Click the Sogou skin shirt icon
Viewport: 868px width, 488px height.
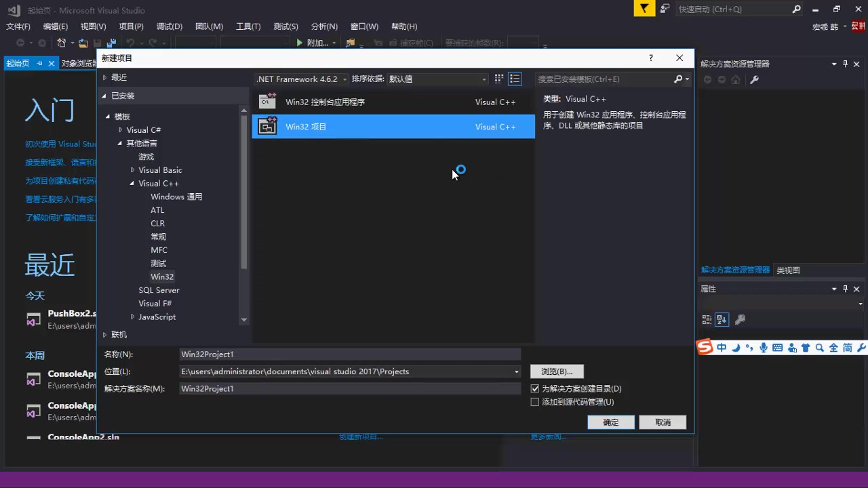tap(806, 348)
